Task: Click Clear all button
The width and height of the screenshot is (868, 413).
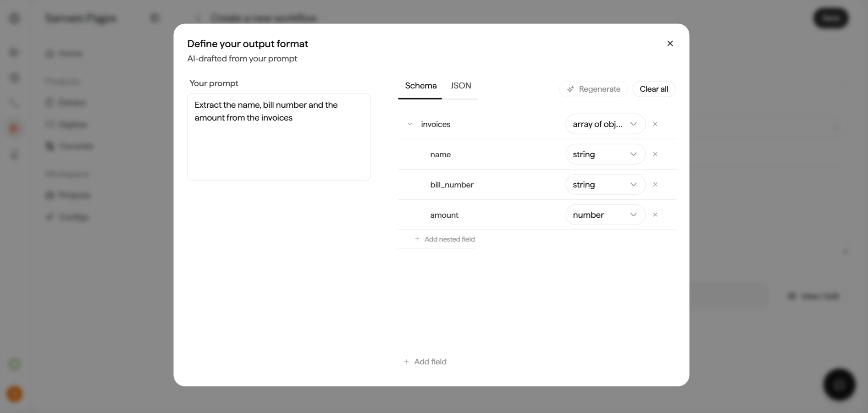Action: click(x=654, y=89)
